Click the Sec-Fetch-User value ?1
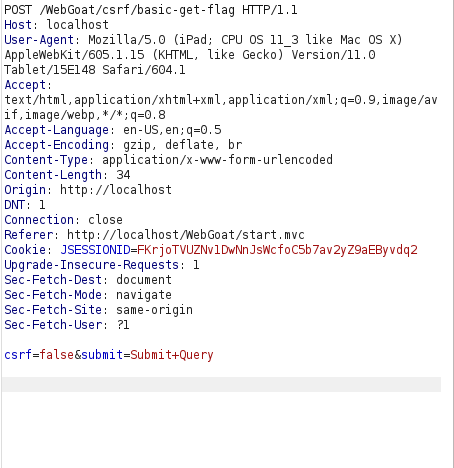 (123, 325)
